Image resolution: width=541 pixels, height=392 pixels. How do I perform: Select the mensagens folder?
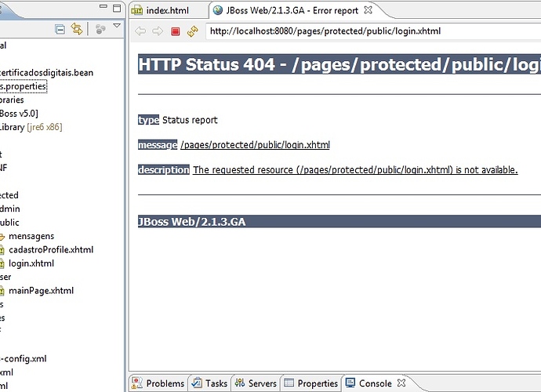[31, 236]
